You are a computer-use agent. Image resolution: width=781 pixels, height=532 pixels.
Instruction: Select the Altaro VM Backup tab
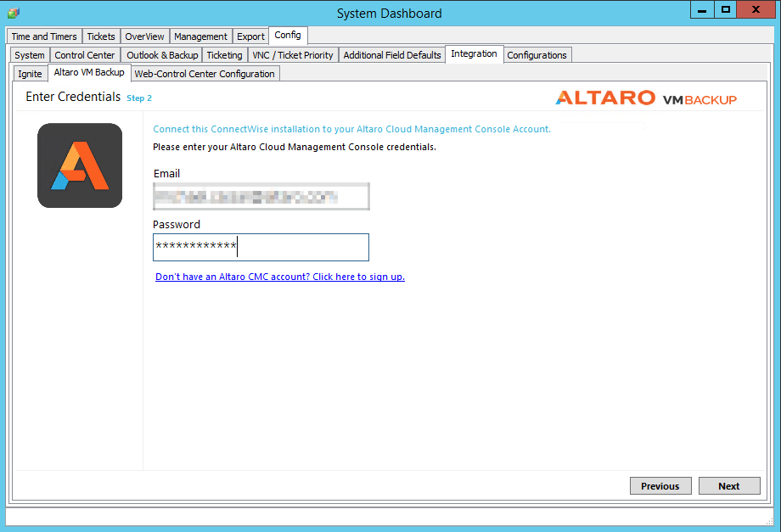89,72
